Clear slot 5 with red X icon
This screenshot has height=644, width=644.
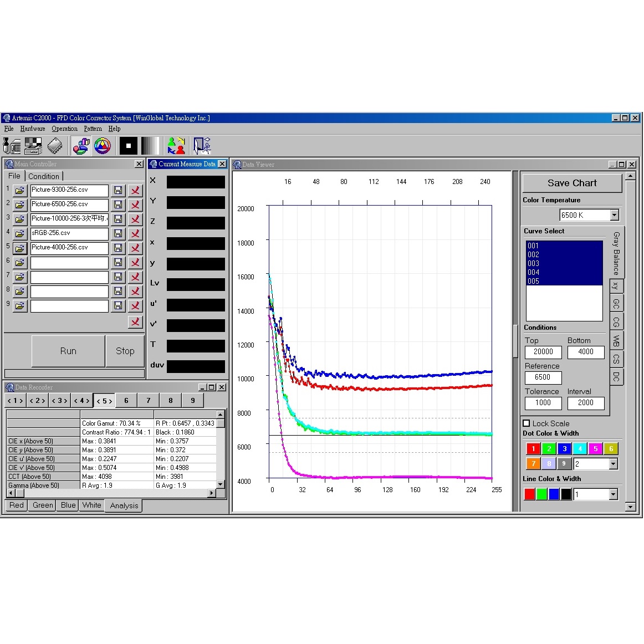coord(135,248)
